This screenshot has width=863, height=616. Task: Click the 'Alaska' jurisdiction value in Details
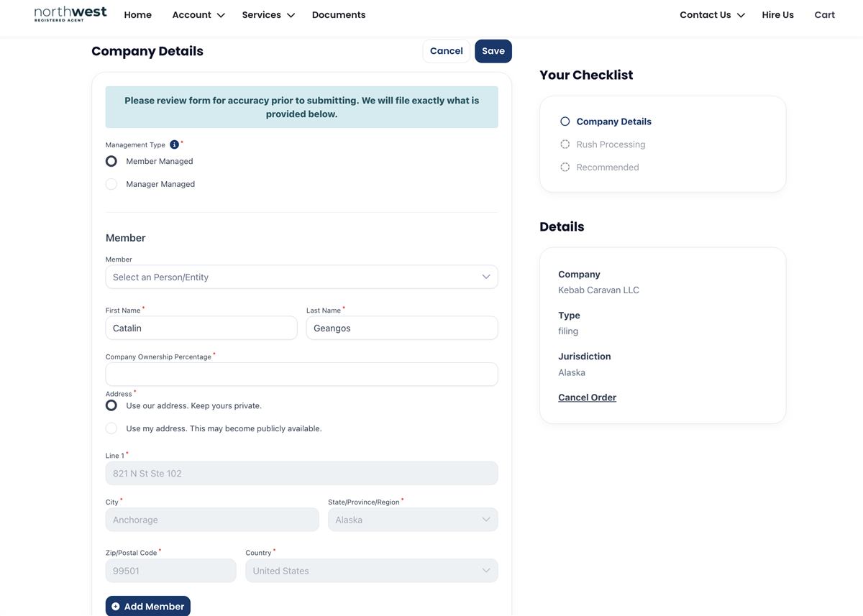(x=572, y=372)
